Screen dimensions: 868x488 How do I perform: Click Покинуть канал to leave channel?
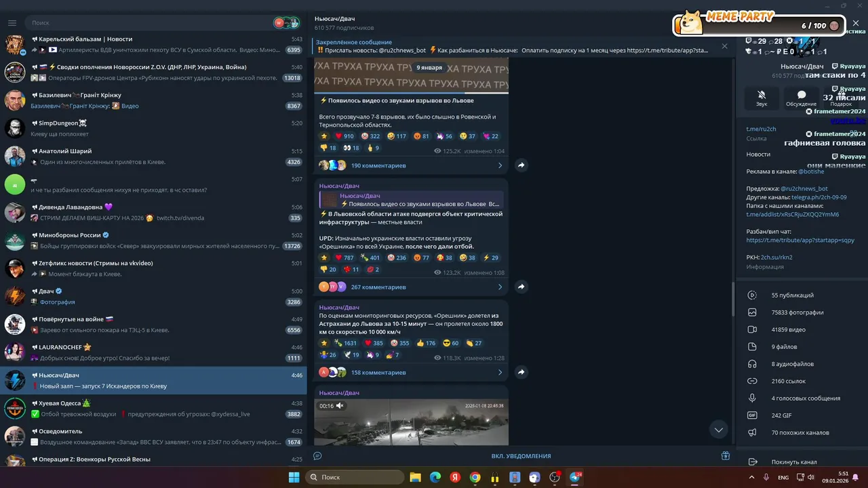point(793,462)
